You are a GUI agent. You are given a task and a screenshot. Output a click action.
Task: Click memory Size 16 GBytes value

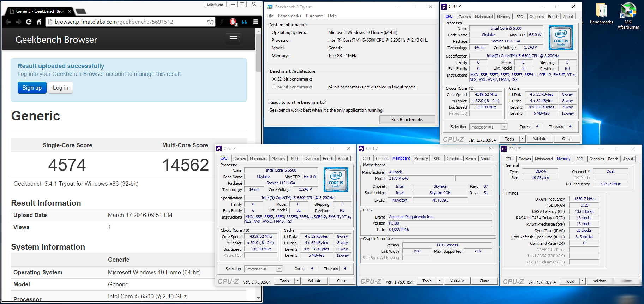click(x=540, y=178)
